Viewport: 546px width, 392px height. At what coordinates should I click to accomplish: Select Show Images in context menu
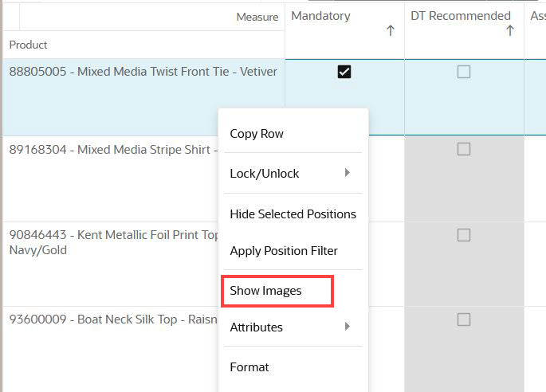pos(265,291)
